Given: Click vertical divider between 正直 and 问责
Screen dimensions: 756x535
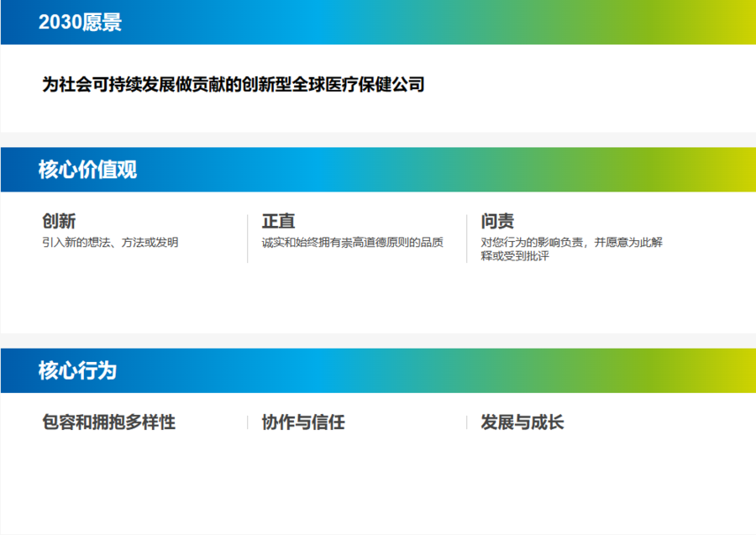Looking at the screenshot, I should click(467, 239).
